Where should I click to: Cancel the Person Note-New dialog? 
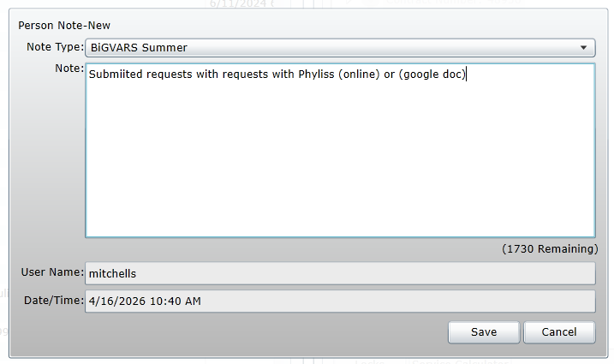[559, 332]
